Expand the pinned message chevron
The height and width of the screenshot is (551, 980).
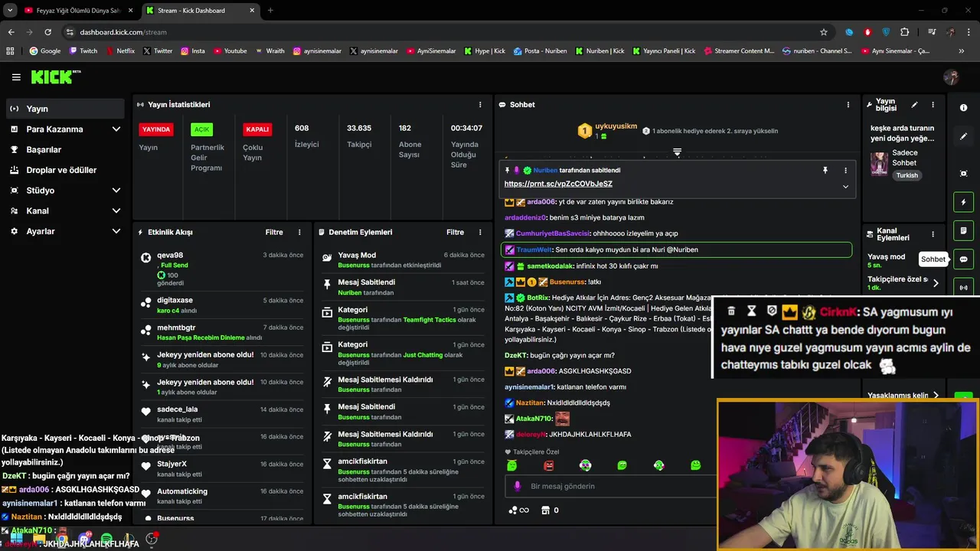pos(845,186)
